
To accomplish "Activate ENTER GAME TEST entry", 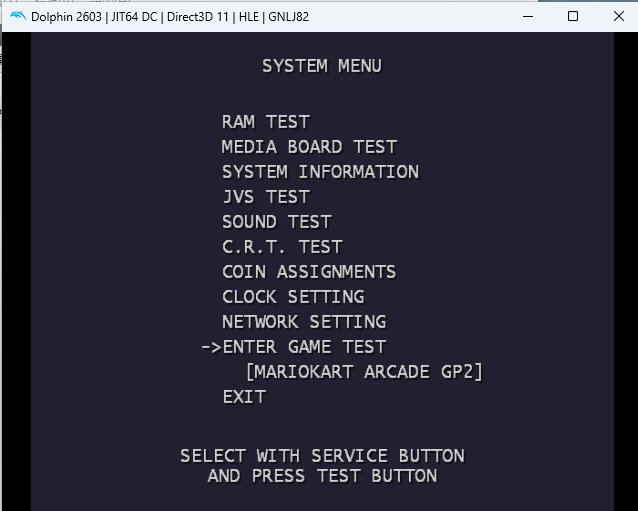I will [304, 347].
